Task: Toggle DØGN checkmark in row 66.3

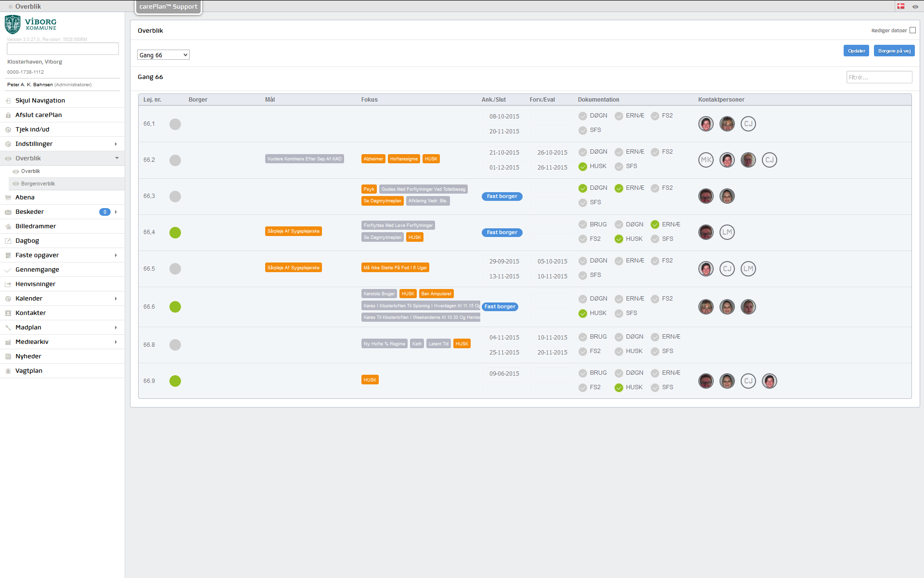Action: click(583, 188)
